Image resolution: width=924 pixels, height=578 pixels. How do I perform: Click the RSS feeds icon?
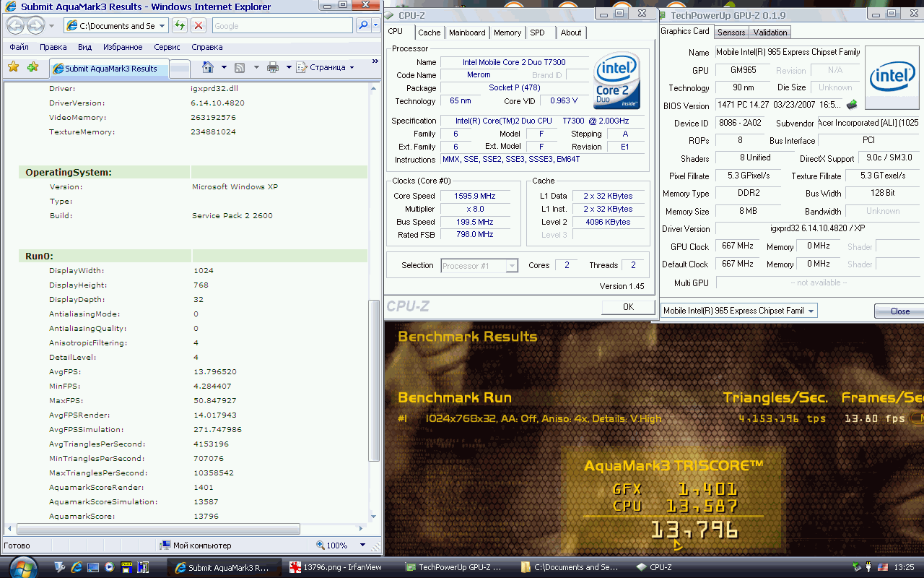coord(239,67)
